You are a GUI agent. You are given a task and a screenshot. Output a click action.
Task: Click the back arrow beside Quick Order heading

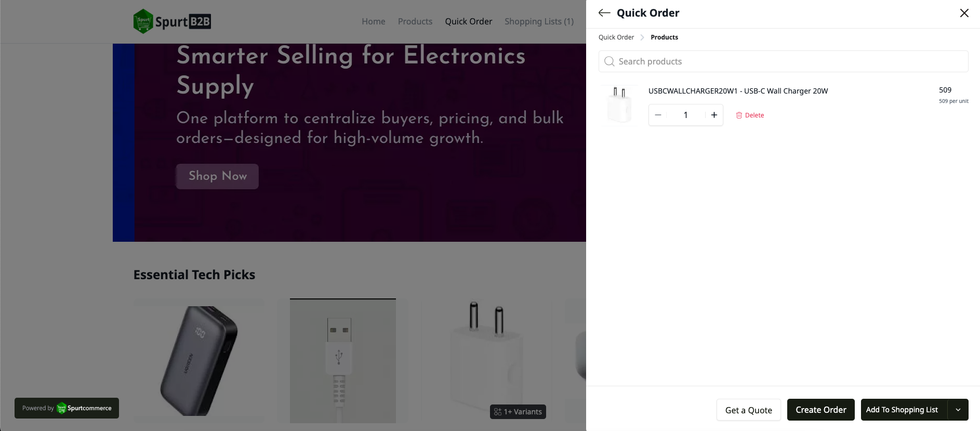tap(604, 12)
